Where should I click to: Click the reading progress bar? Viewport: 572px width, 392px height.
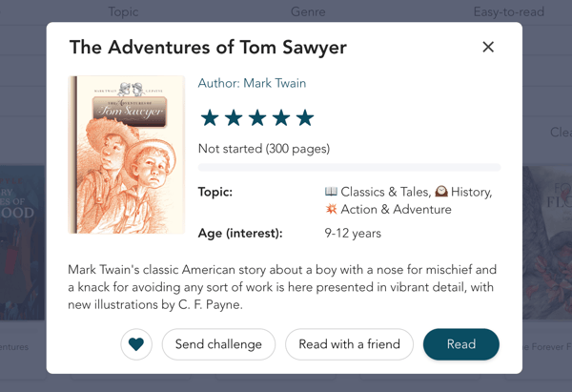click(349, 168)
